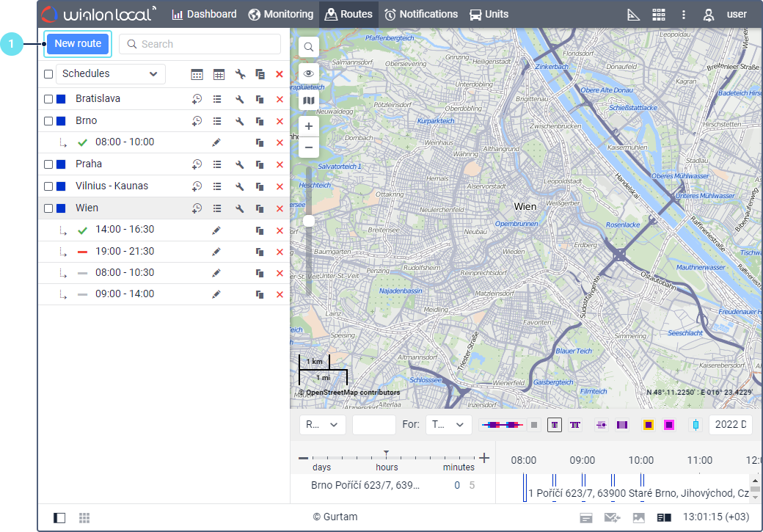This screenshot has height=532, width=763.
Task: Show rounds list for Wien route
Action: [x=217, y=208]
